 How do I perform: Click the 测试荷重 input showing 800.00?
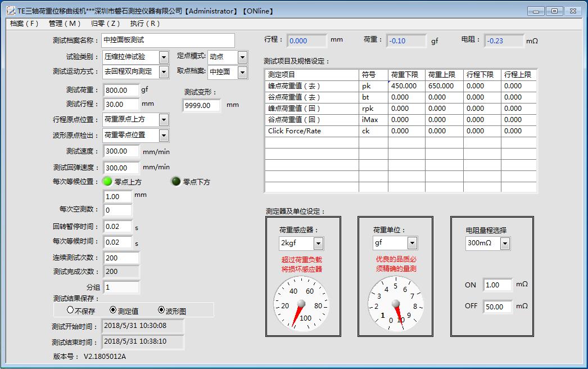coord(121,89)
